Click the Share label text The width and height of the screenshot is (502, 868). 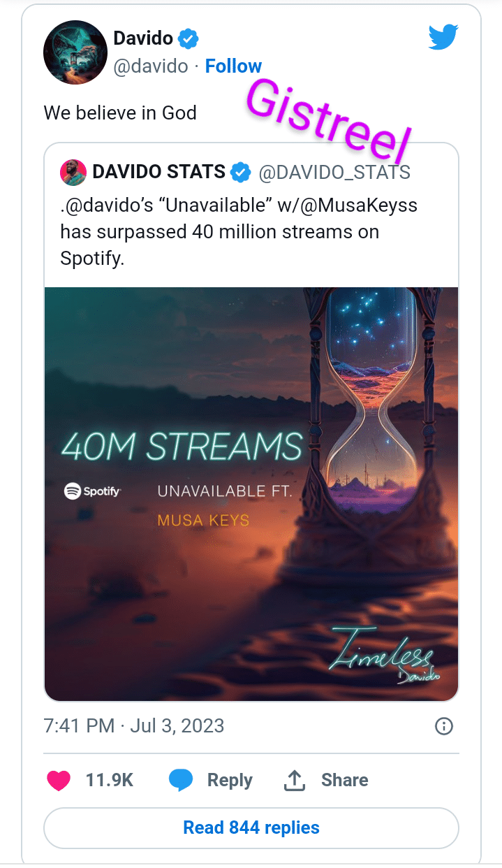344,780
